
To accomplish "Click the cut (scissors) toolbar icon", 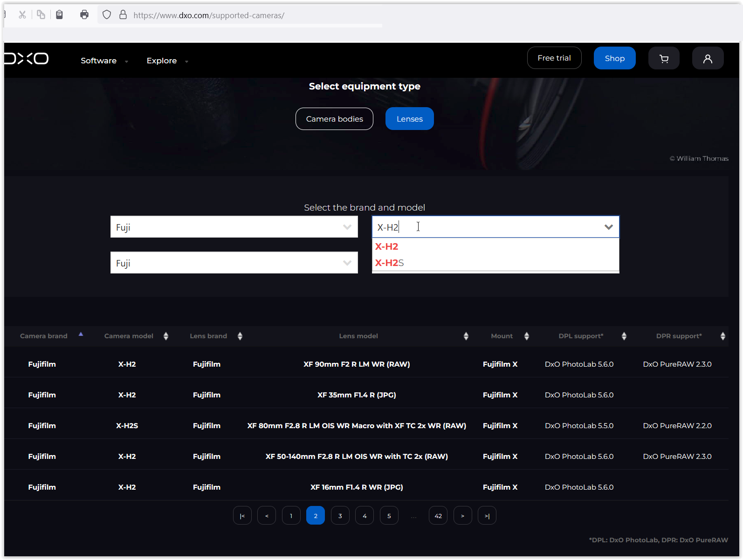I will click(x=22, y=15).
